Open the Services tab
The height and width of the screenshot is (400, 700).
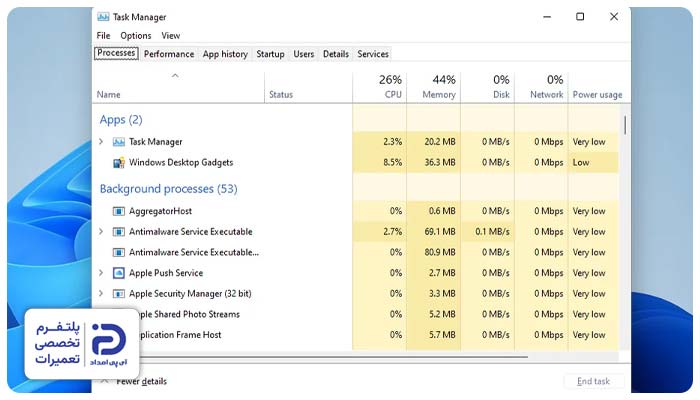[x=373, y=54]
